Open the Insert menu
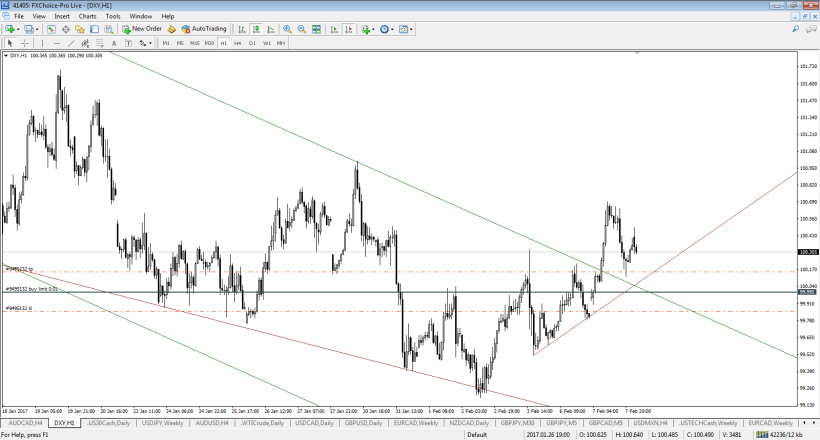Image resolution: width=820 pixels, height=440 pixels. pyautogui.click(x=62, y=16)
